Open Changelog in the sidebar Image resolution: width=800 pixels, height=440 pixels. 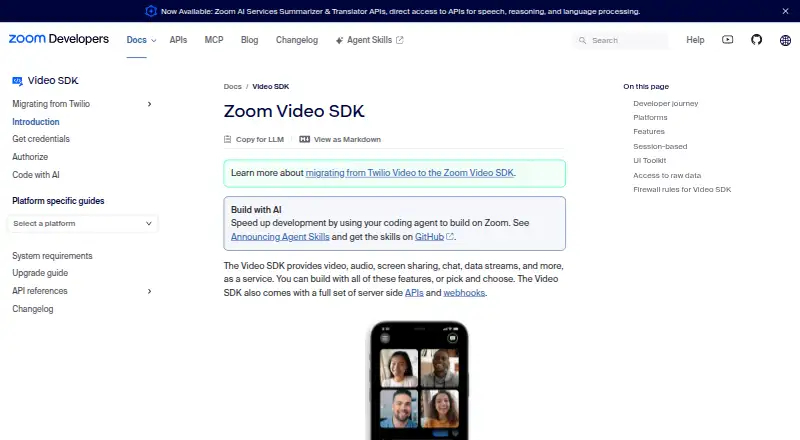coord(33,309)
